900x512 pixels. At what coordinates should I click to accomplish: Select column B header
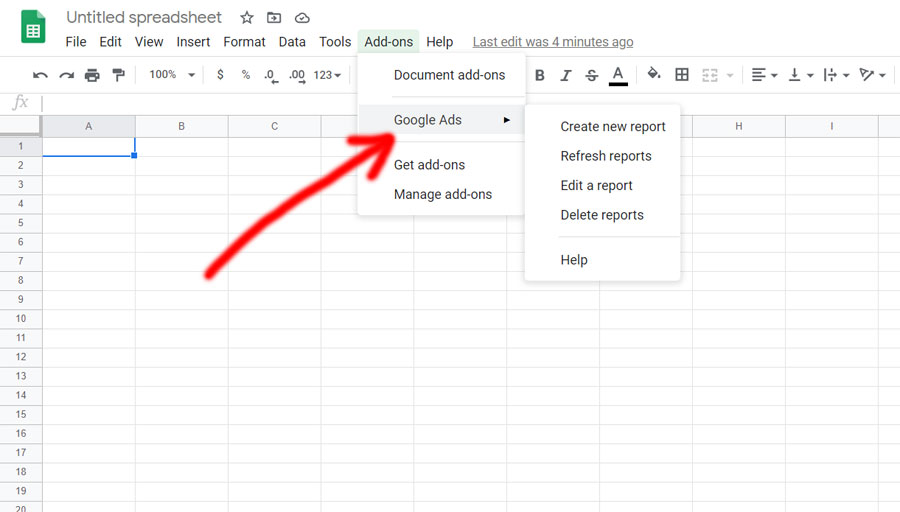[181, 126]
